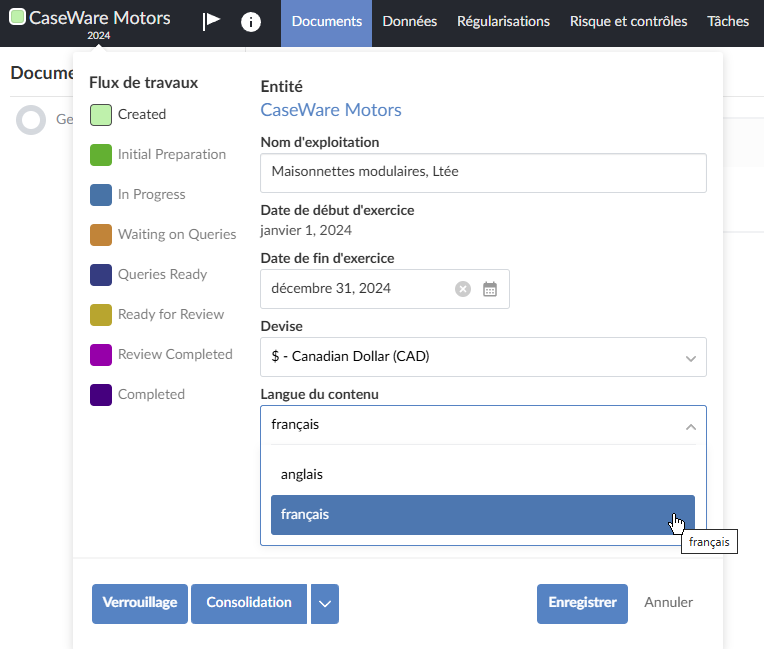Open the arrow menu beside Consolidation
This screenshot has height=649, width=764.
pyautogui.click(x=325, y=603)
